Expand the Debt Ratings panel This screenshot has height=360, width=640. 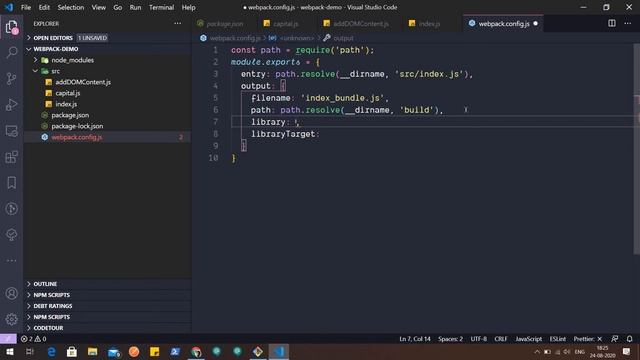point(107,306)
